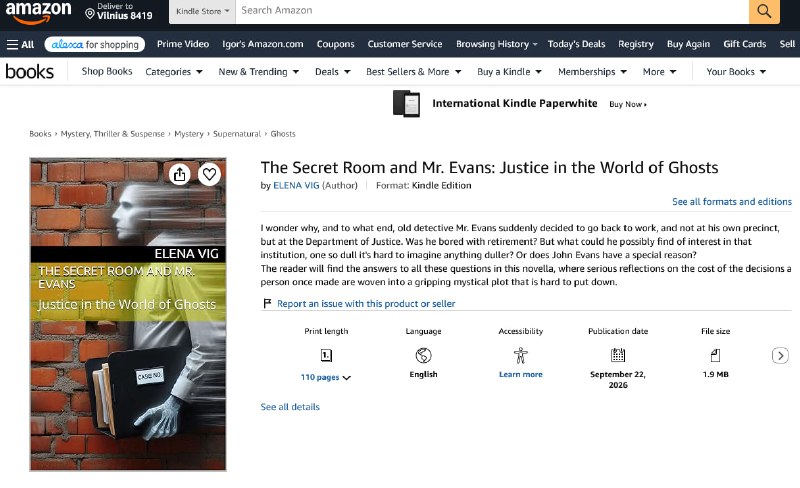This screenshot has height=488, width=800.
Task: Click Ghosts breadcrumb link
Action: point(283,134)
